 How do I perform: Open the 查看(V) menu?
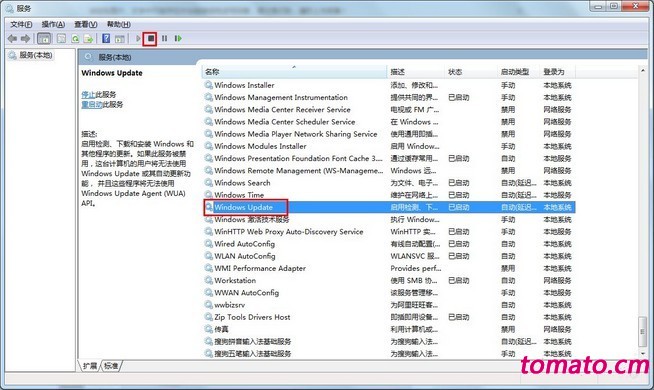point(86,24)
